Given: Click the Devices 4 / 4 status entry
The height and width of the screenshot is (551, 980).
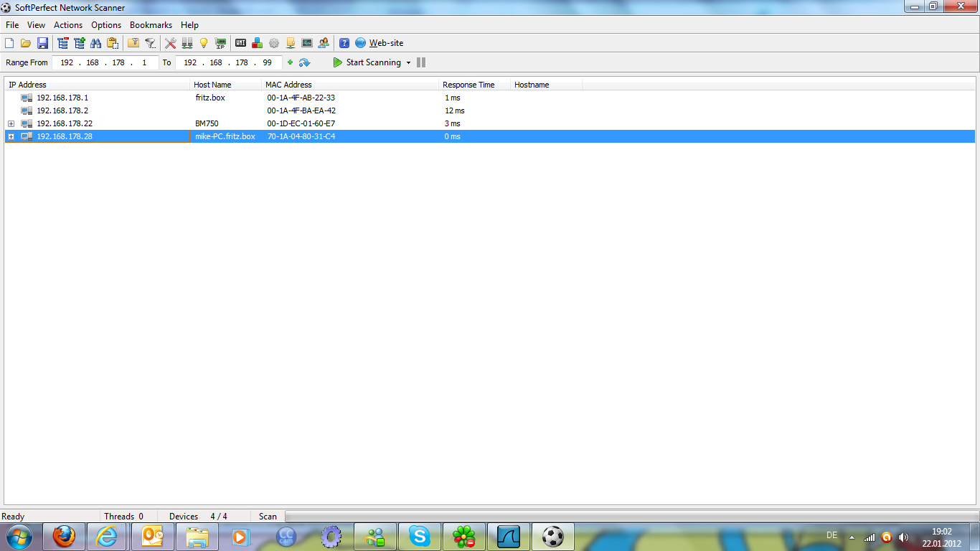Looking at the screenshot, I should pyautogui.click(x=198, y=517).
